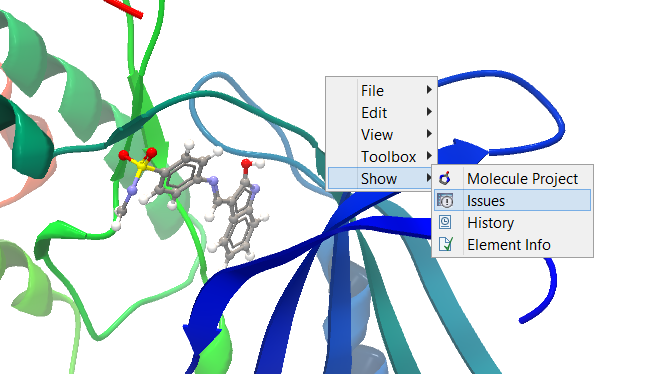Screen dimensions: 665x374
Task: Choose History from Show submenu
Action: (512, 223)
